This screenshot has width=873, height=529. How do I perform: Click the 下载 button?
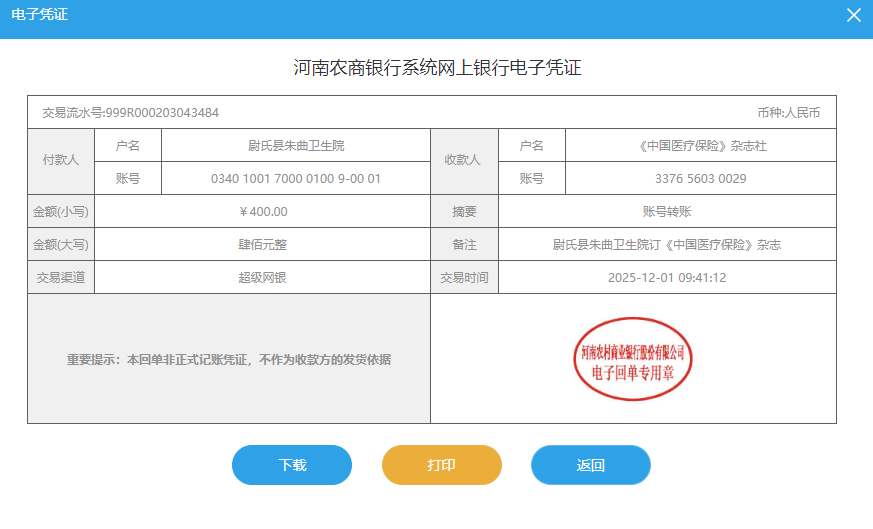[x=292, y=465]
